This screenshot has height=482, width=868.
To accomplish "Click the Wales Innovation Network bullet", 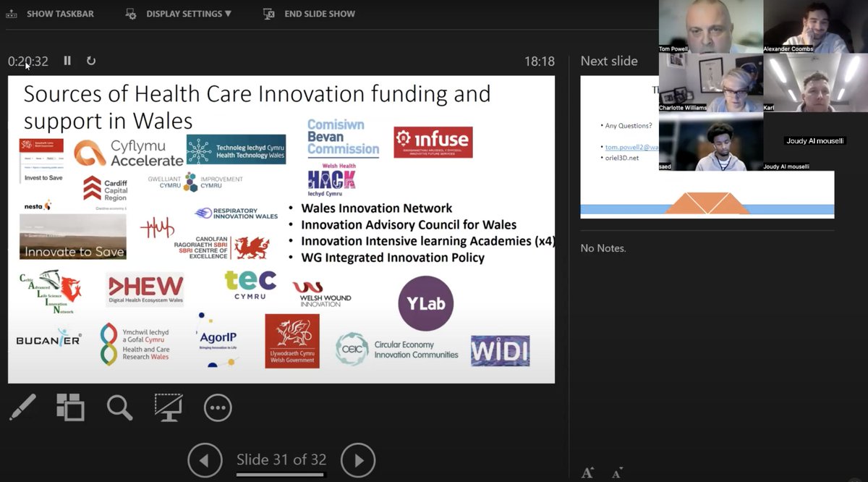I will click(376, 208).
